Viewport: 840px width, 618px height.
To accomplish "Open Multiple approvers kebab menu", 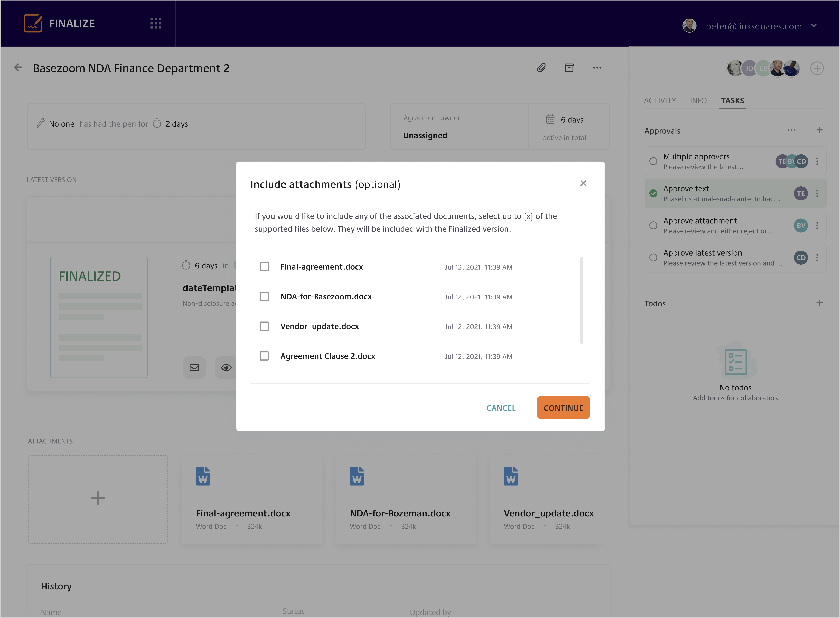I will [817, 161].
